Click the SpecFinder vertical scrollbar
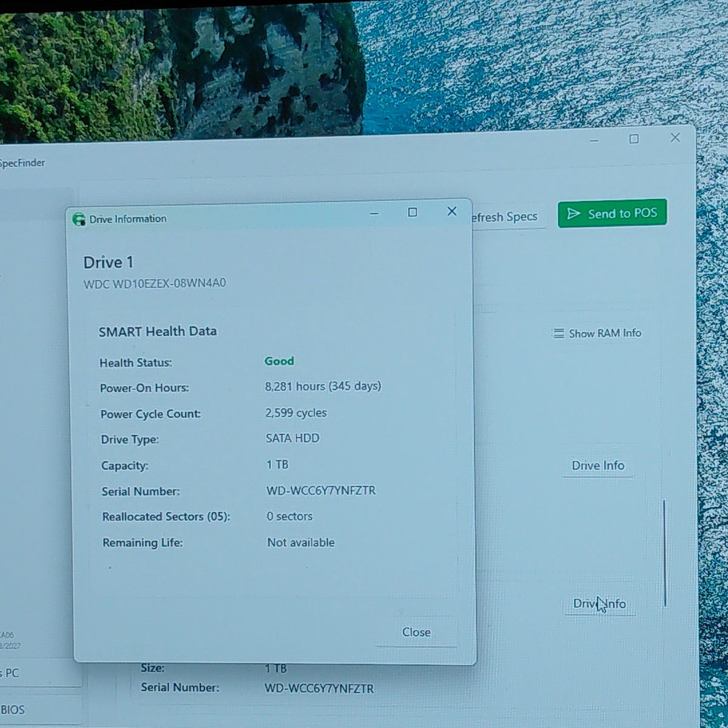728x728 pixels. [664, 553]
